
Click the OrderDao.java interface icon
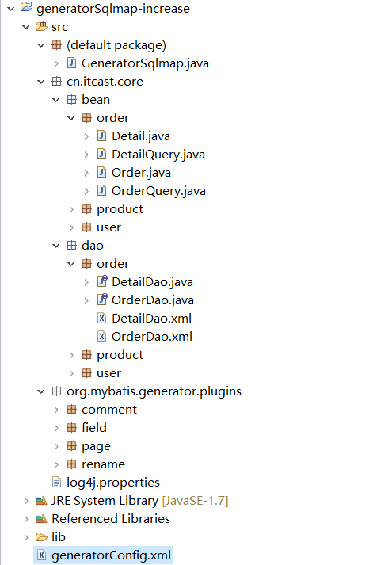click(x=102, y=300)
